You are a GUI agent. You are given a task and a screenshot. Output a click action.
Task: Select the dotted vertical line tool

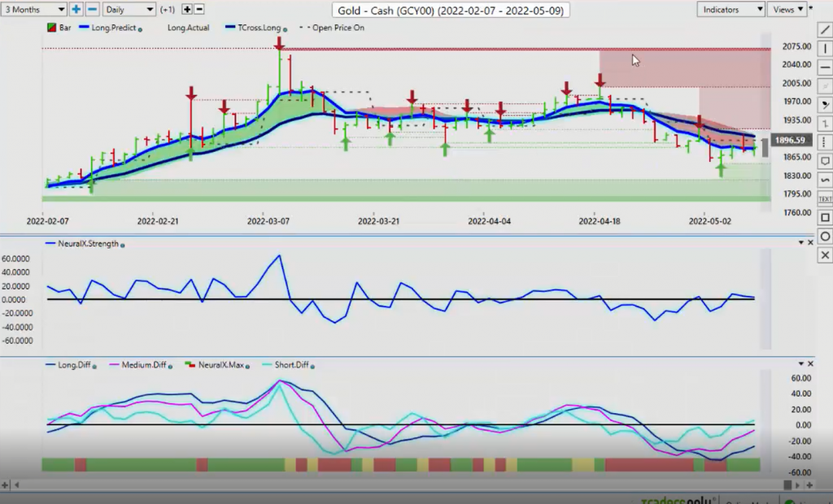(x=825, y=141)
